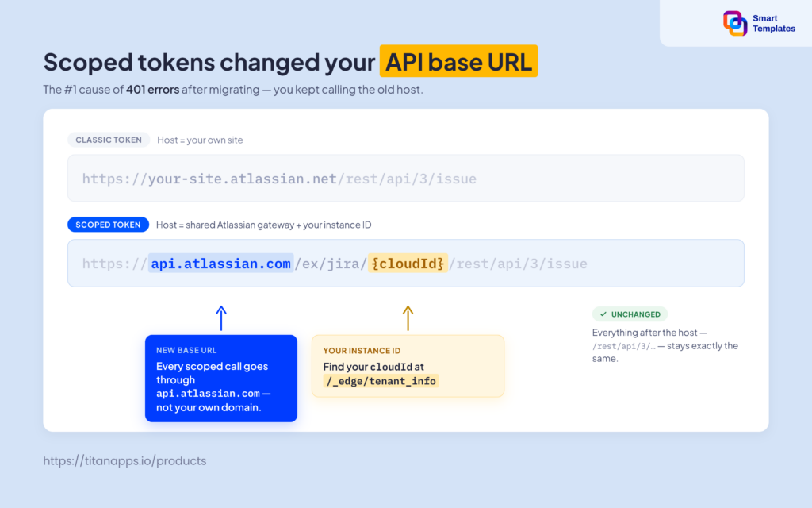Click the highlighted API base URL heading

tap(458, 61)
